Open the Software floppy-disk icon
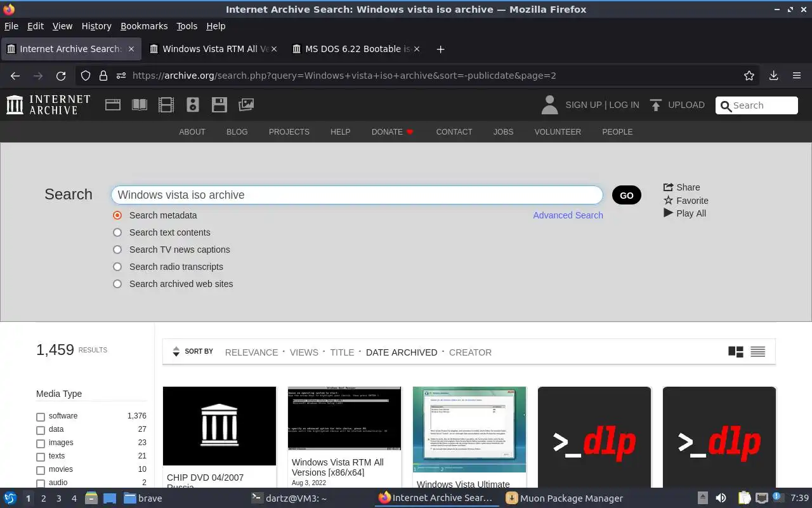This screenshot has width=812, height=508. pyautogui.click(x=219, y=105)
